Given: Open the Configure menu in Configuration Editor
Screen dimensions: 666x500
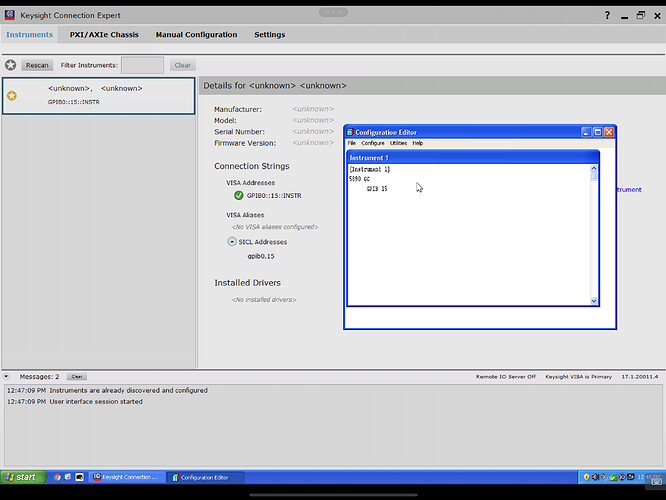Looking at the screenshot, I should 373,143.
